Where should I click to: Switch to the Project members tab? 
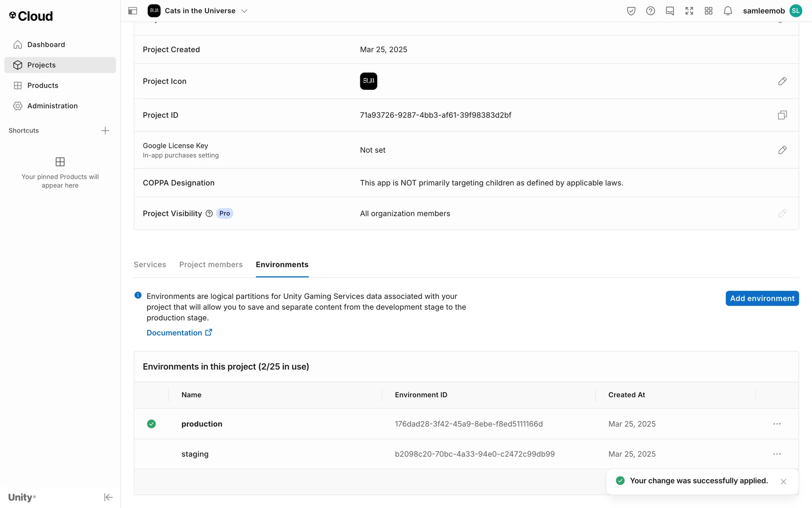pos(211,265)
